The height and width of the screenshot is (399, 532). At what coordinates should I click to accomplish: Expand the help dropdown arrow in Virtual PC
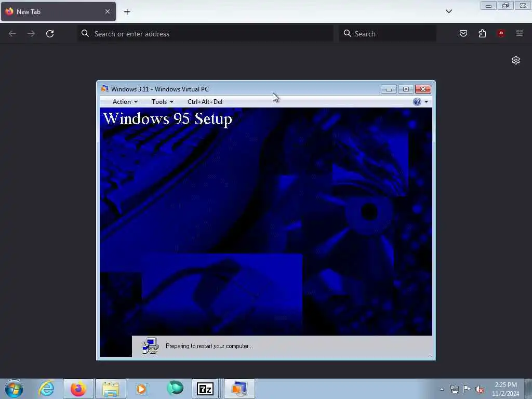click(x=426, y=102)
